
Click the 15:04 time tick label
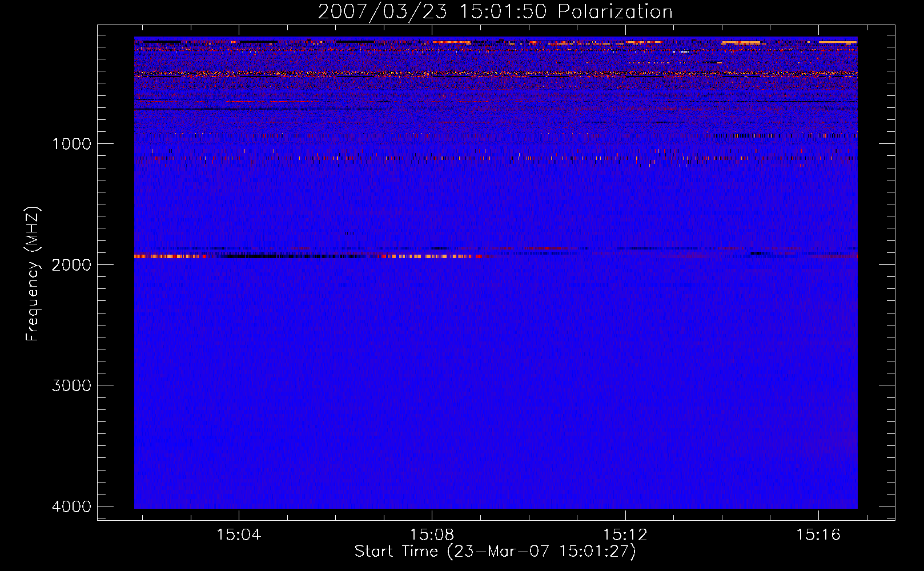click(239, 535)
